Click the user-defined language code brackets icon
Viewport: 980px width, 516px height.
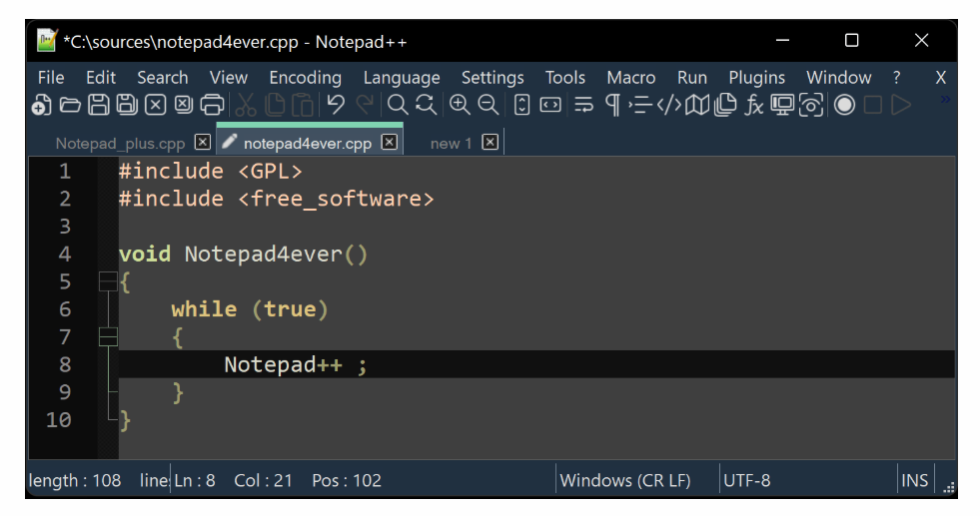pos(668,105)
